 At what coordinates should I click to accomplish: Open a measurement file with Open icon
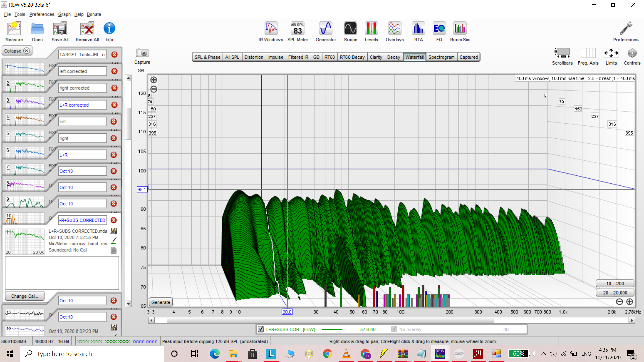pos(37,32)
